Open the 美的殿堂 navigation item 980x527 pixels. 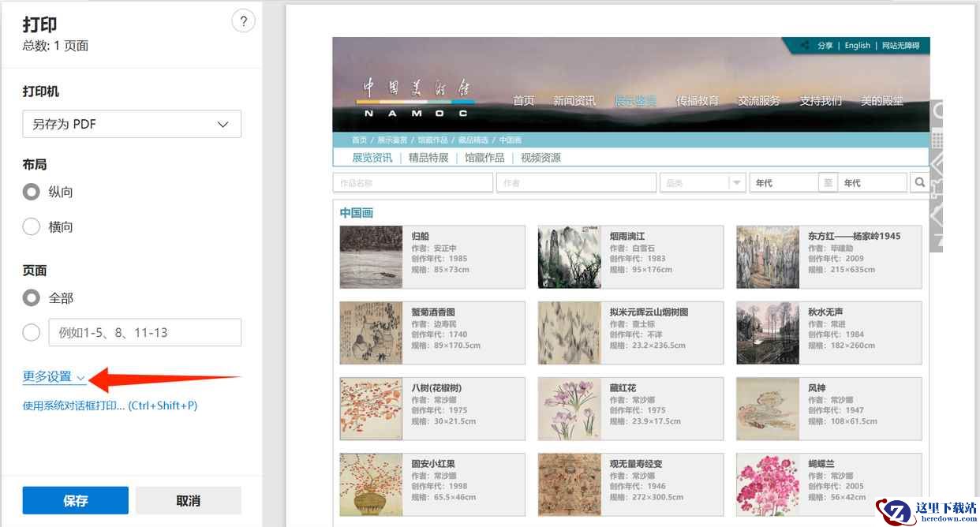(882, 100)
